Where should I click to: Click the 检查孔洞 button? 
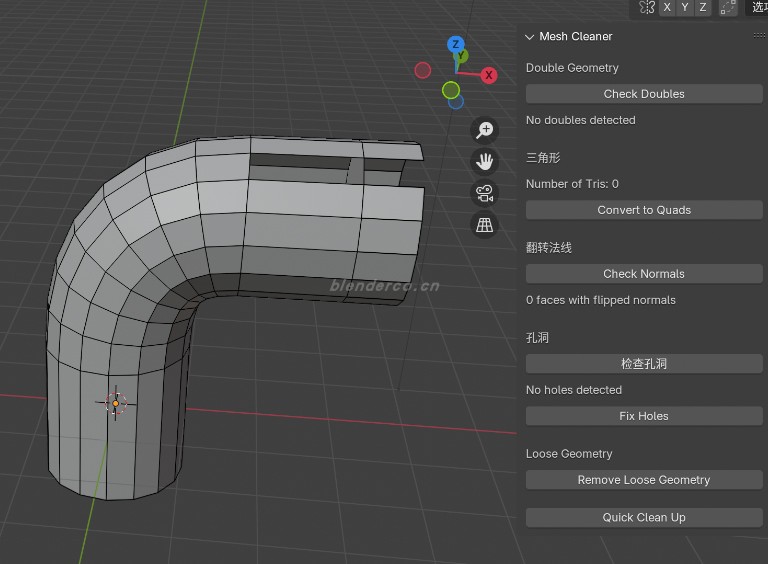(x=644, y=364)
